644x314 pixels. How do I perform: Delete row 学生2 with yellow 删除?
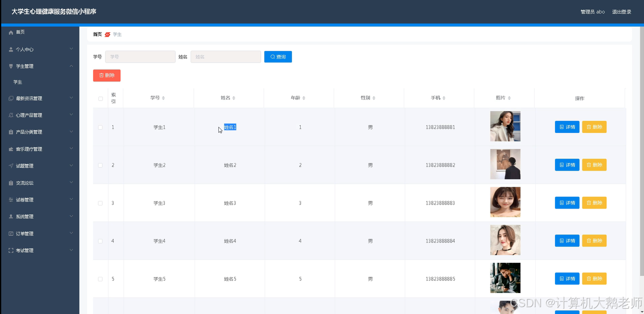[x=594, y=165]
